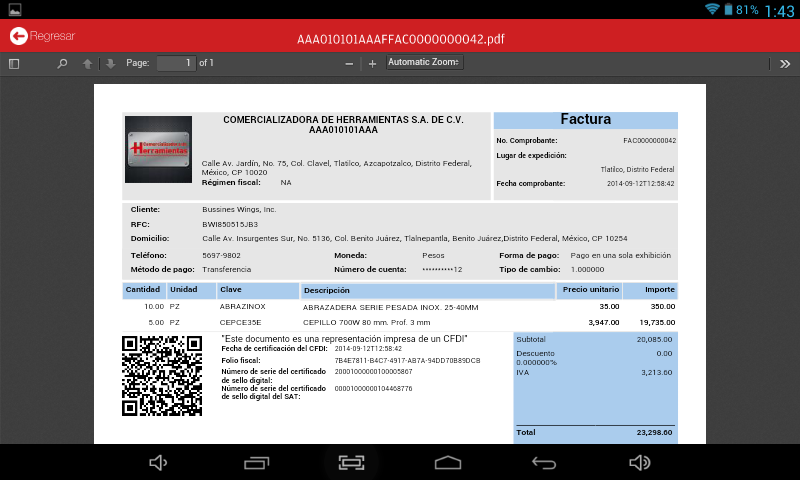The height and width of the screenshot is (480, 800).
Task: Select description CEPILLO 700W 80 mm
Action: [366, 322]
